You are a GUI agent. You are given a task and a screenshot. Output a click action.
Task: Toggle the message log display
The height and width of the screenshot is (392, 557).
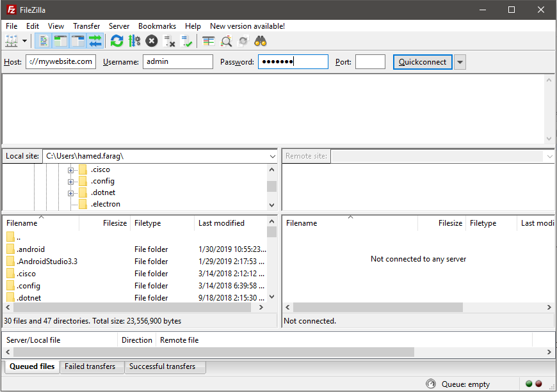[x=44, y=41]
